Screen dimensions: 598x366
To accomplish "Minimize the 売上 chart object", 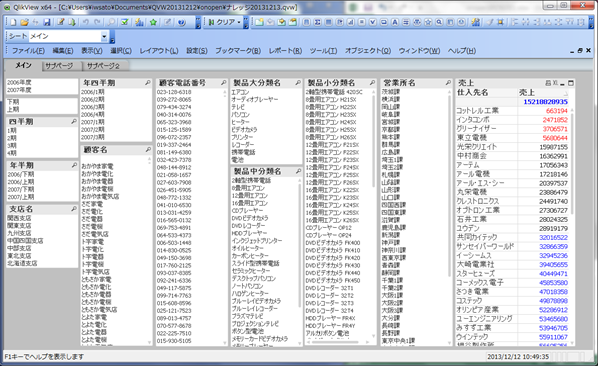I will coord(563,83).
